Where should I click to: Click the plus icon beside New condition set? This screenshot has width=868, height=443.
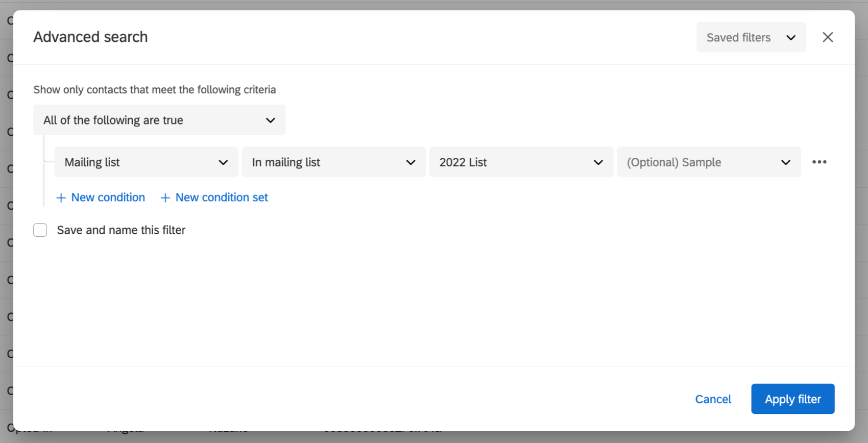pyautogui.click(x=164, y=198)
